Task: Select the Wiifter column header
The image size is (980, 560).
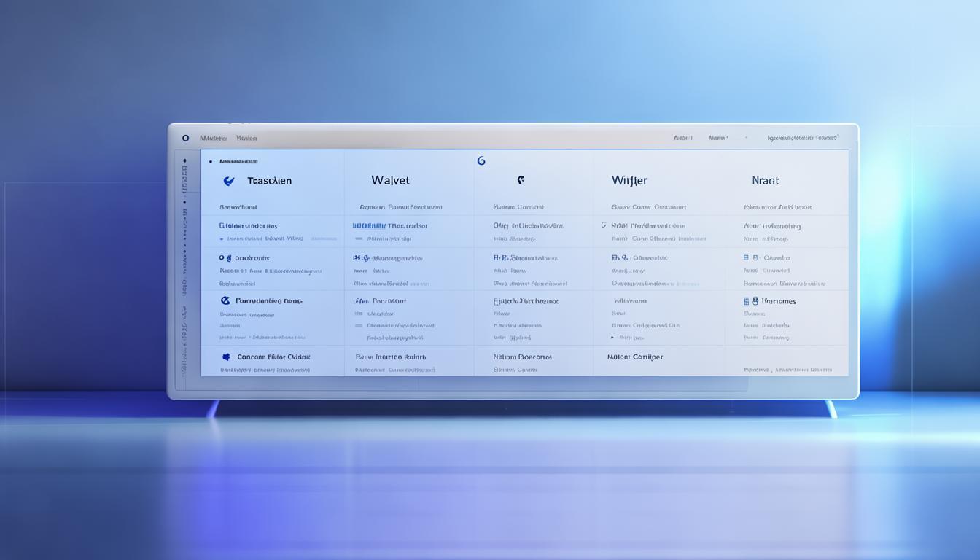Action: coord(629,180)
